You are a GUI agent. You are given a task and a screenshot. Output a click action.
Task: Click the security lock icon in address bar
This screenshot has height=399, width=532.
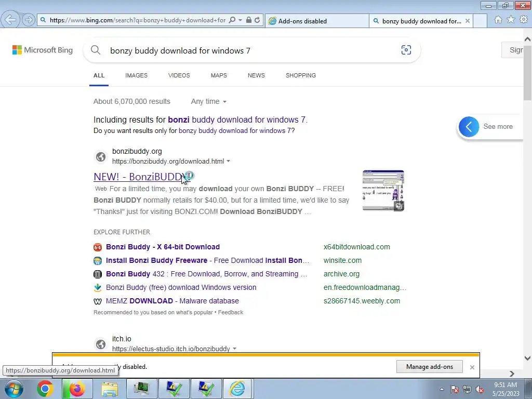tap(249, 20)
